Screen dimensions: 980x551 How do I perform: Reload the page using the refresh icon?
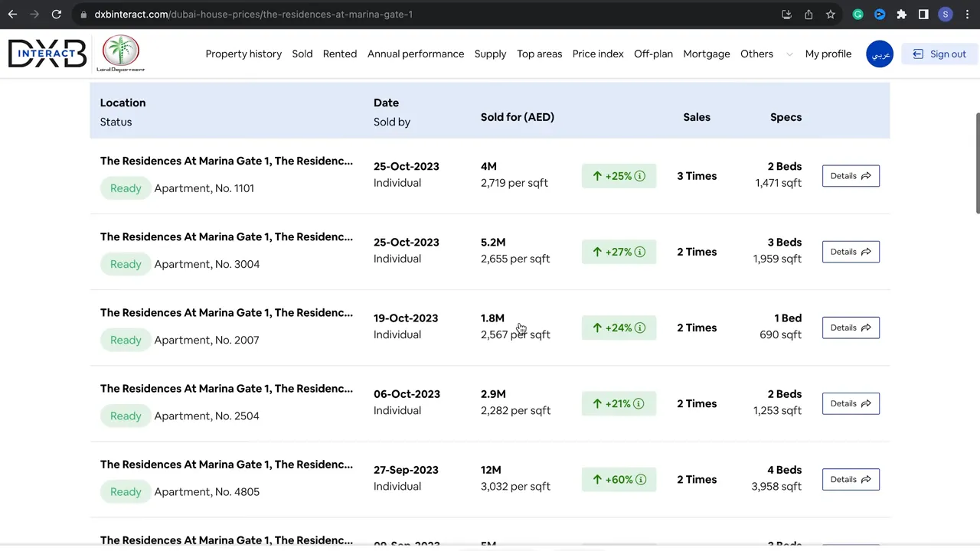tap(57, 15)
